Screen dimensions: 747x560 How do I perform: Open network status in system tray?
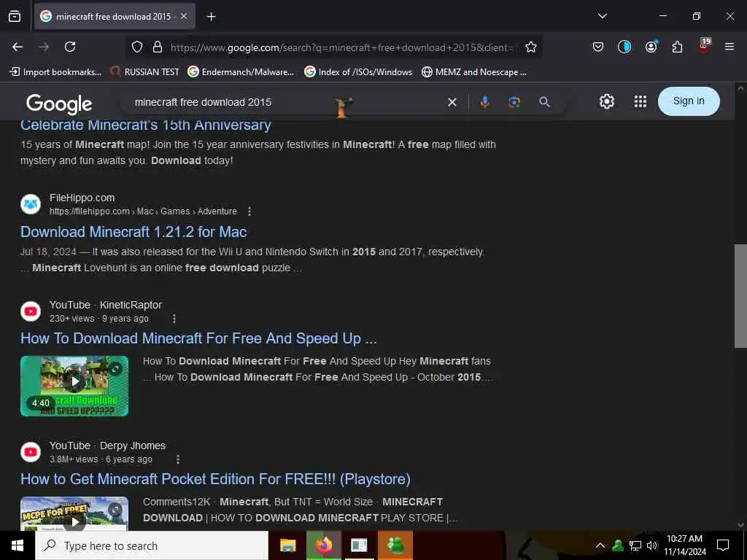point(635,545)
